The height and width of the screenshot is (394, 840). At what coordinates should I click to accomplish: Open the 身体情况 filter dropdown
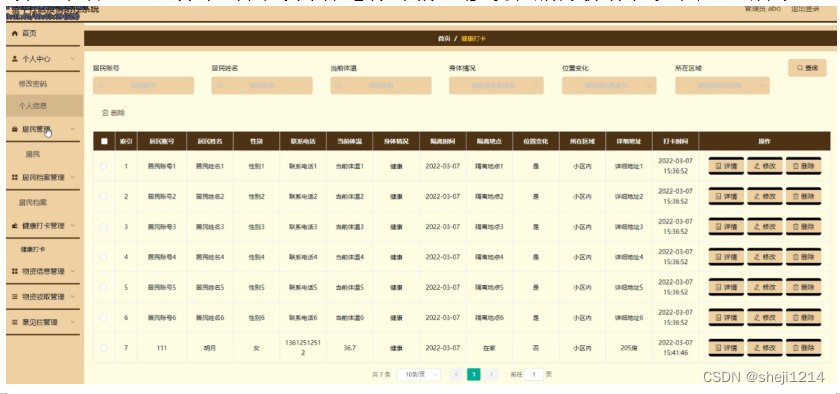(x=496, y=86)
